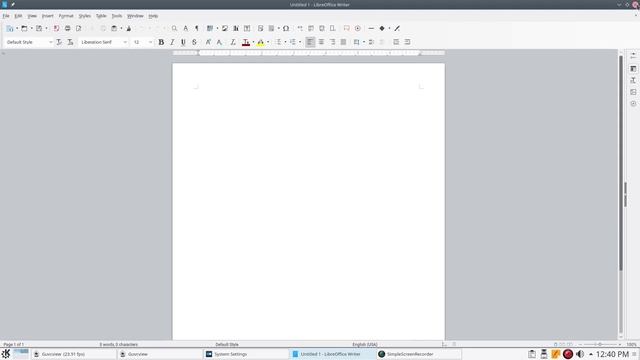Image resolution: width=640 pixels, height=360 pixels.
Task: Select Justified alignment
Action: pyautogui.click(x=343, y=42)
